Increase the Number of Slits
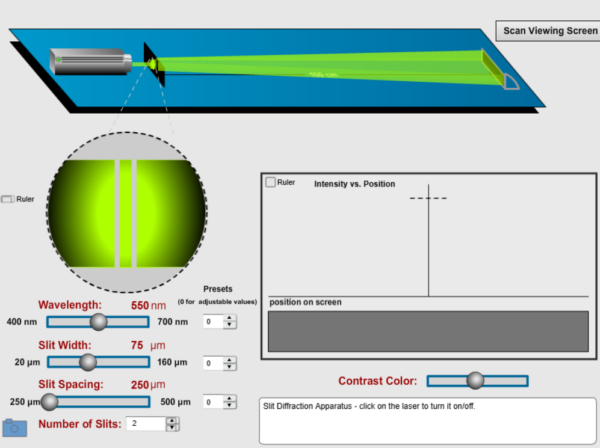This screenshot has width=600, height=448. pos(159,420)
